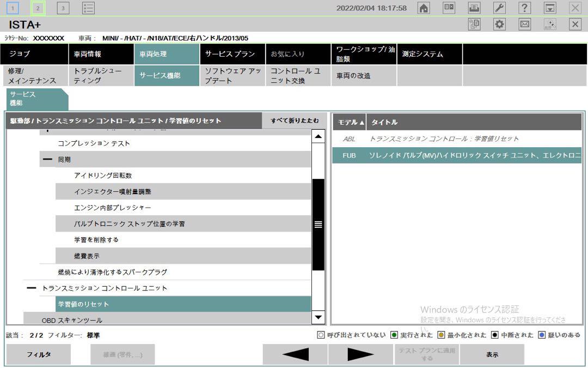The height and width of the screenshot is (368, 588).
Task: Select the FUB ソレノイド バルブ row
Action: click(457, 155)
